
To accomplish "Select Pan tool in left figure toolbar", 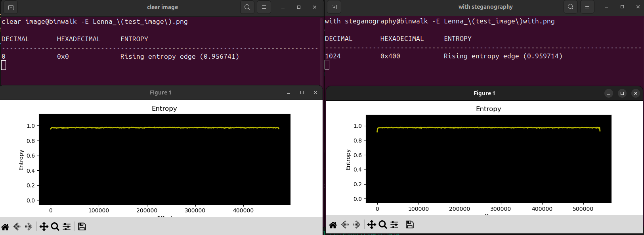I will pos(44,227).
